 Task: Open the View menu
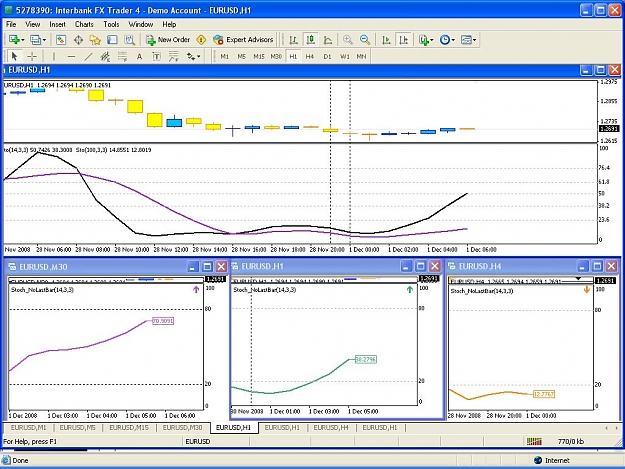pyautogui.click(x=33, y=24)
